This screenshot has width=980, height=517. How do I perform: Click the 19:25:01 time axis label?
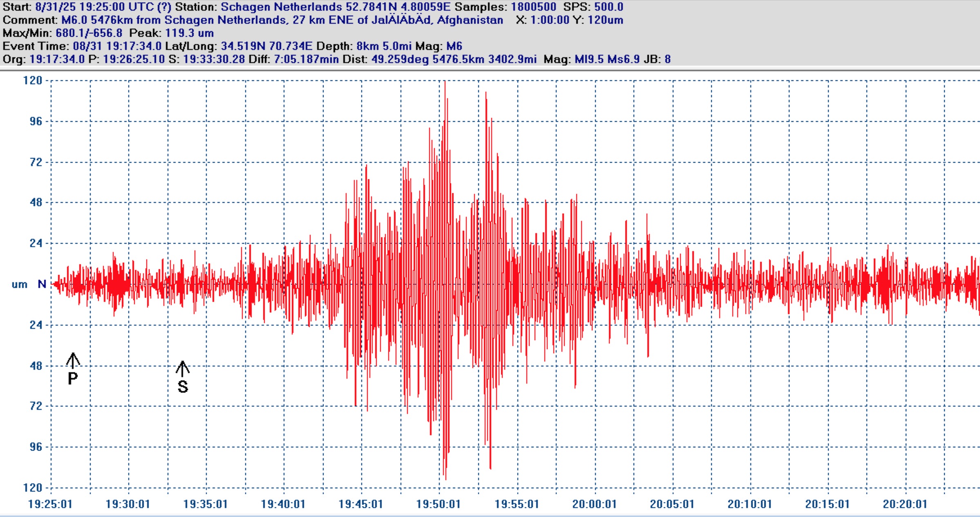pyautogui.click(x=50, y=504)
